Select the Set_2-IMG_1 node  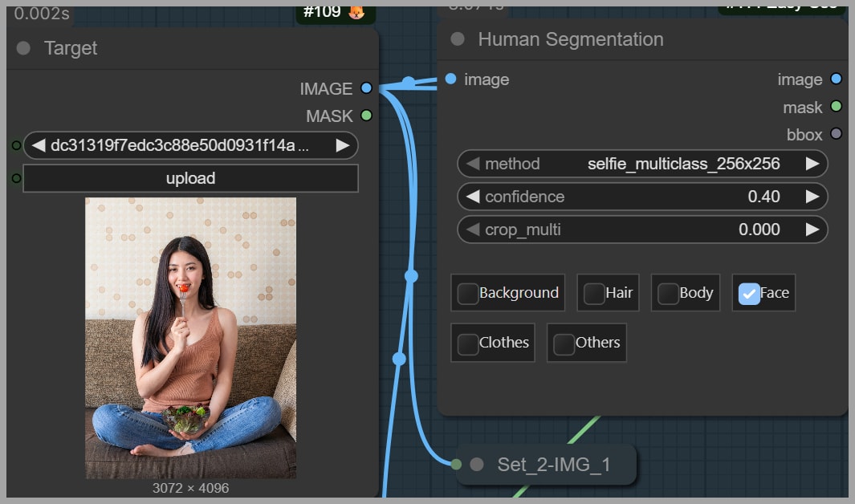(x=554, y=464)
